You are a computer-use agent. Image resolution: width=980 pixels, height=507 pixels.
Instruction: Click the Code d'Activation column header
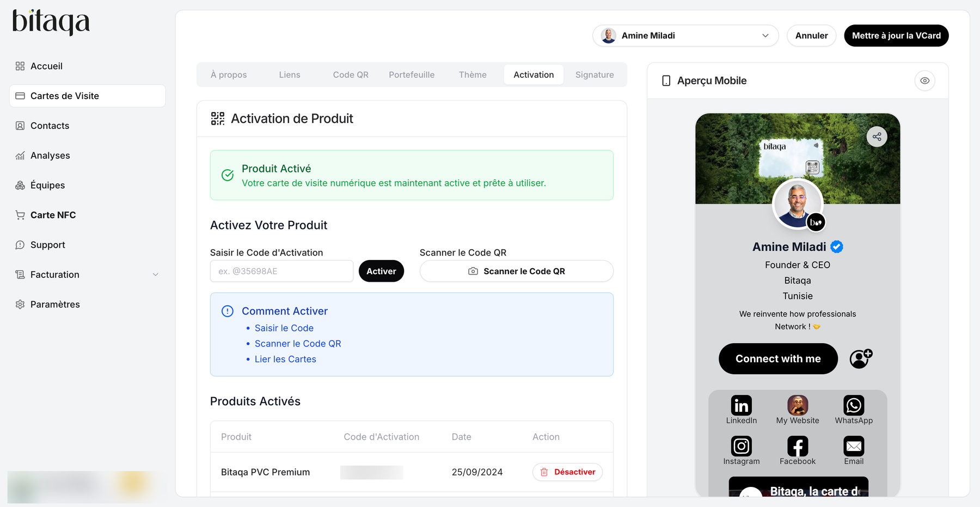pos(382,437)
